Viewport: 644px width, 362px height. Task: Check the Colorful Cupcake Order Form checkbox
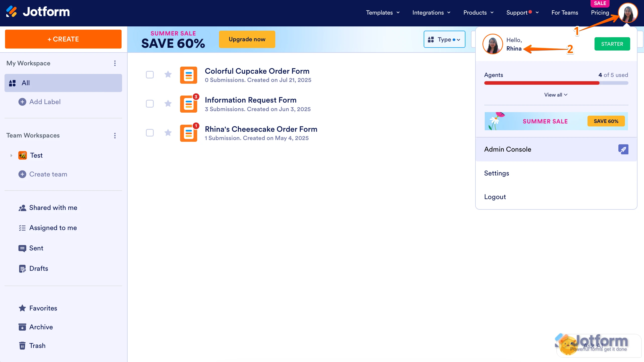[150, 75]
